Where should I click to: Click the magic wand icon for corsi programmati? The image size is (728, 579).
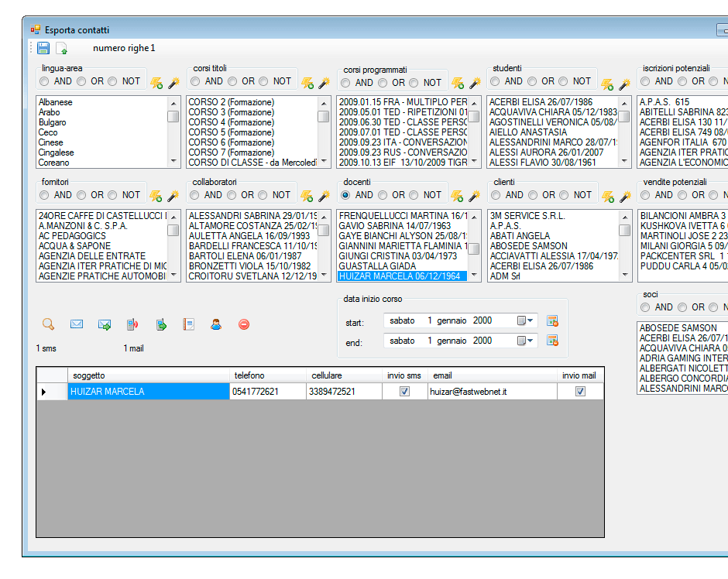click(x=475, y=83)
